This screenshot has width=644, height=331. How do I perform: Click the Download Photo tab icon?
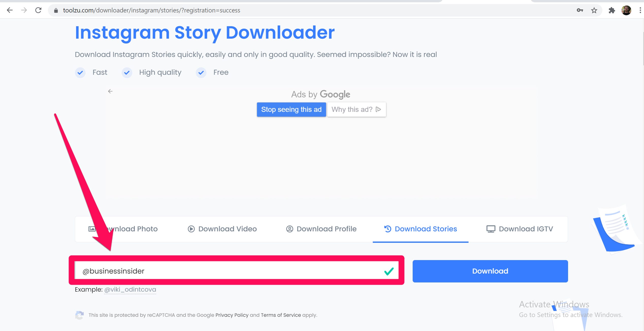click(92, 229)
